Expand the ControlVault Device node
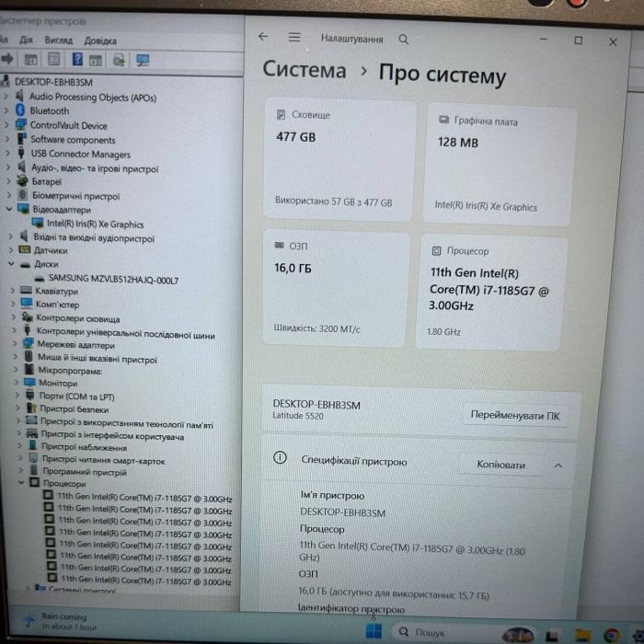 point(6,124)
